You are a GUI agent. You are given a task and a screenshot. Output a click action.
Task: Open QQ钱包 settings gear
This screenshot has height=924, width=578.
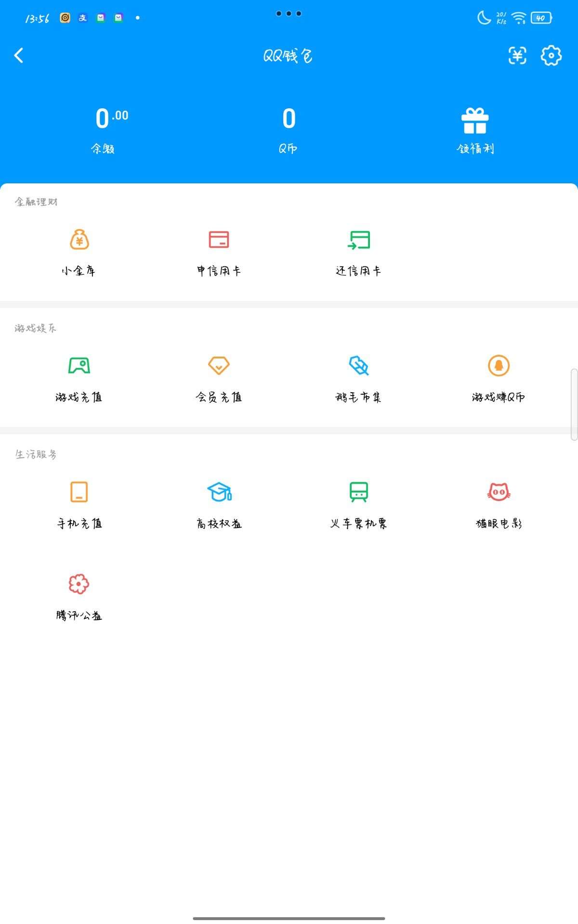[x=551, y=56]
